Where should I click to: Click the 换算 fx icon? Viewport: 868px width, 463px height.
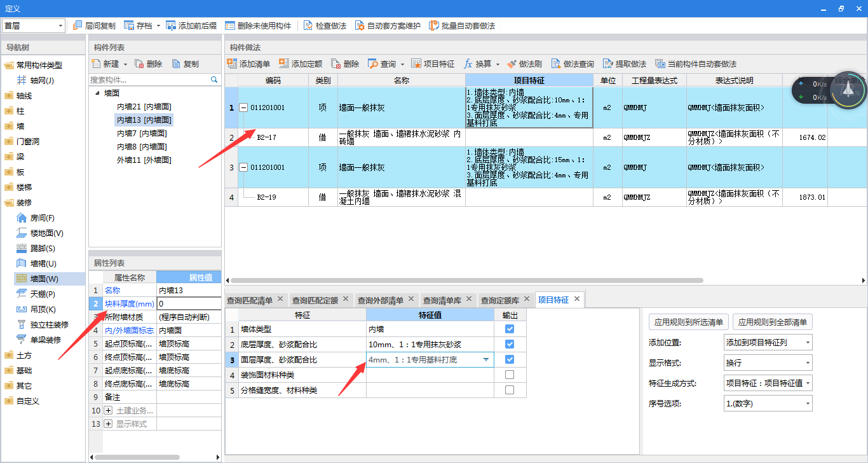click(468, 64)
